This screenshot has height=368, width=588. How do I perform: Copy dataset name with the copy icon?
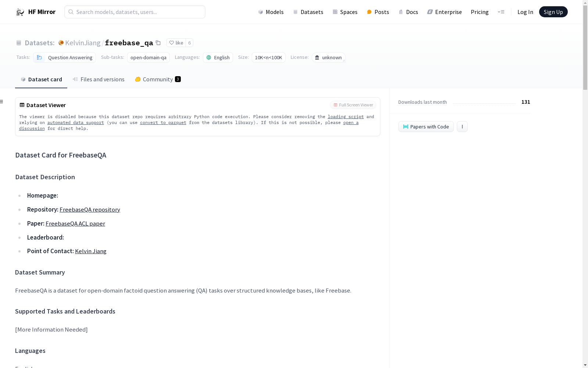[158, 43]
